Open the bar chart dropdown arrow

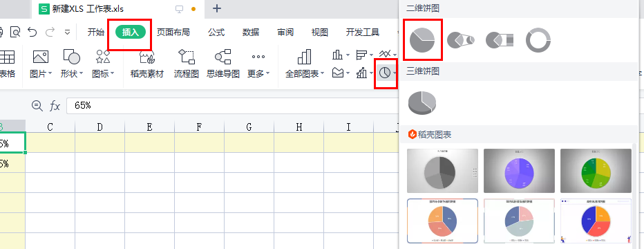pyautogui.click(x=371, y=55)
